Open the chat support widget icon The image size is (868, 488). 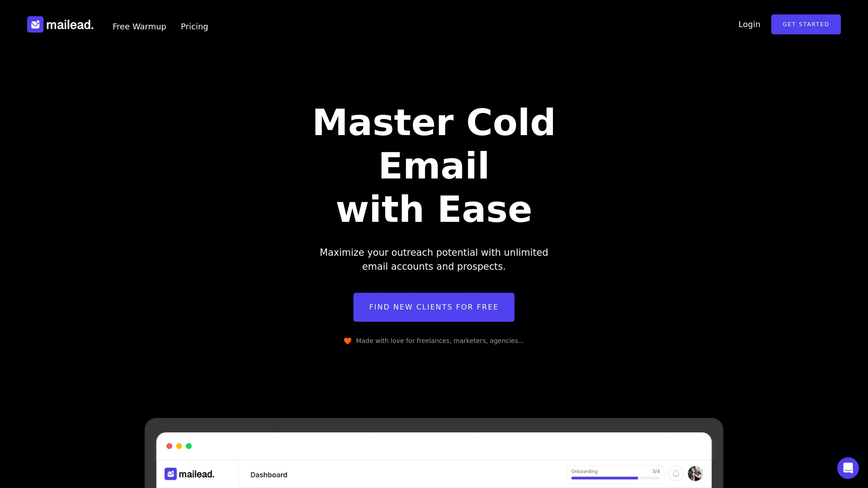(x=848, y=468)
